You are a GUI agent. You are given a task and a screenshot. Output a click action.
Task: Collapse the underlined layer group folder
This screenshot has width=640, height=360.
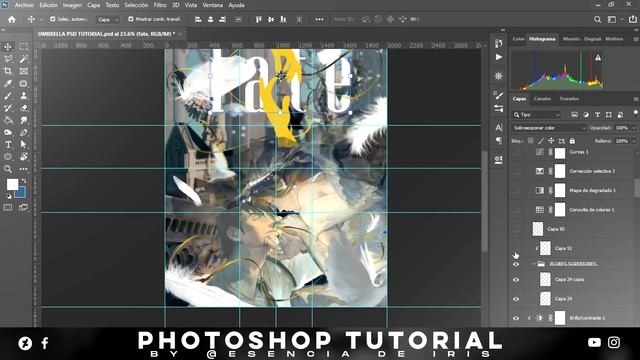pos(533,264)
